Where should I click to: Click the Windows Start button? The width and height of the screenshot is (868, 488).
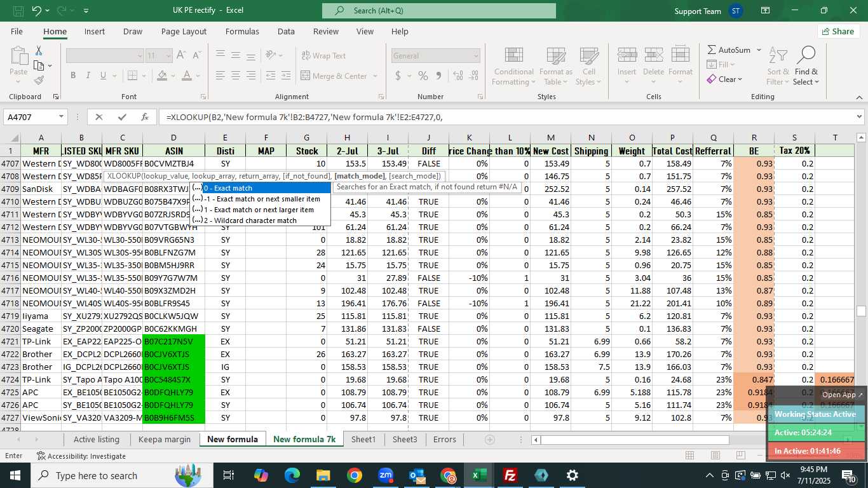tap(15, 475)
